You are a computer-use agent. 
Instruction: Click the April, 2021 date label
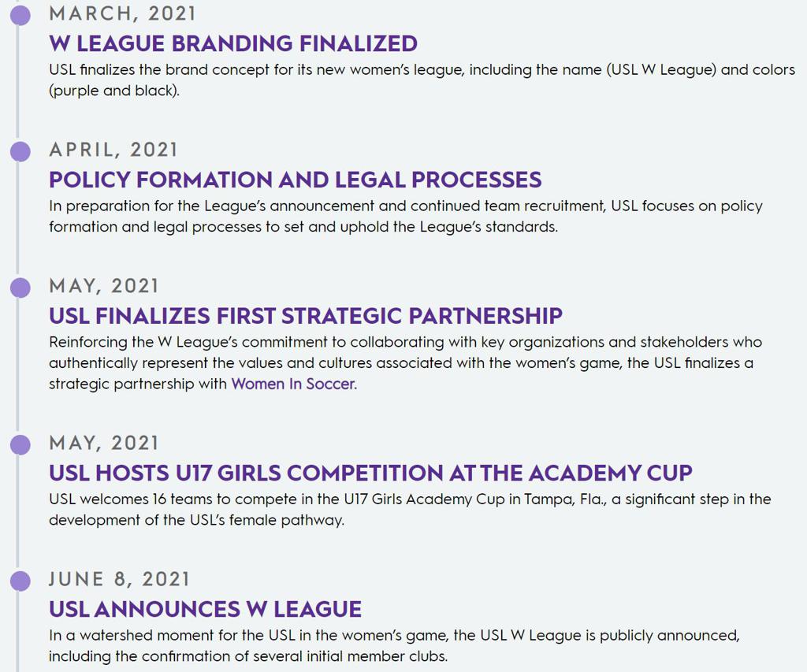coord(113,150)
